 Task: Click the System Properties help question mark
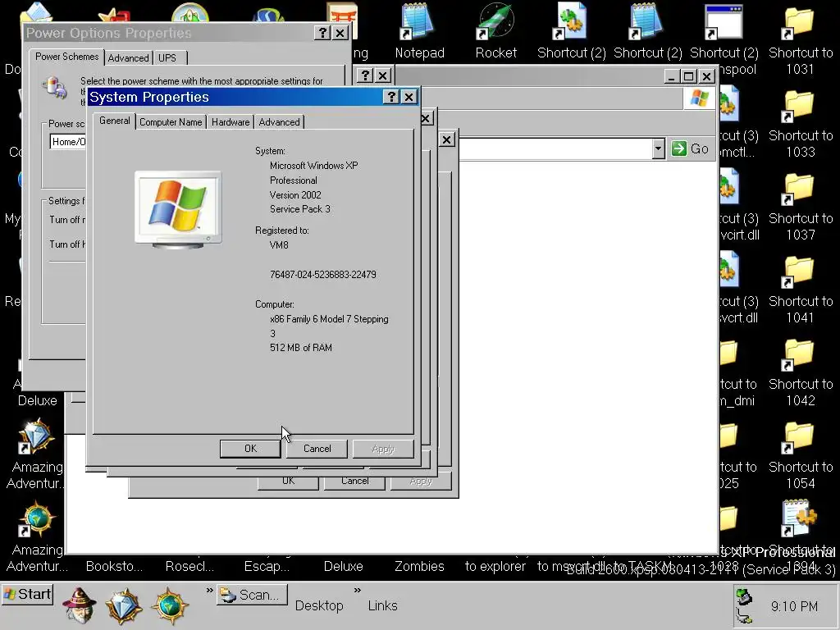(x=391, y=97)
